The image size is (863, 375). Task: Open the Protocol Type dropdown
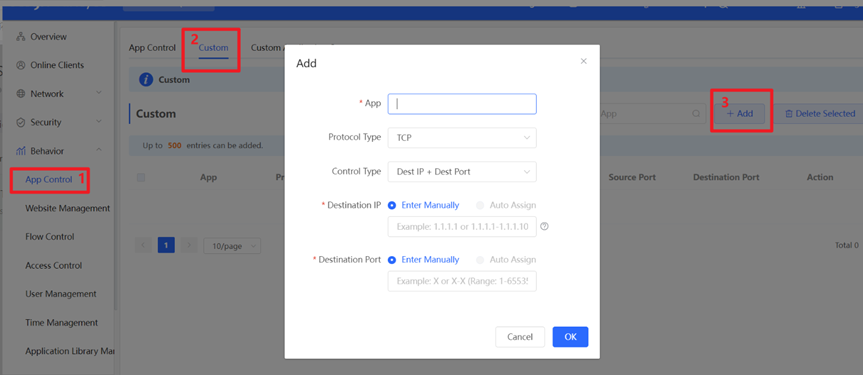(462, 138)
